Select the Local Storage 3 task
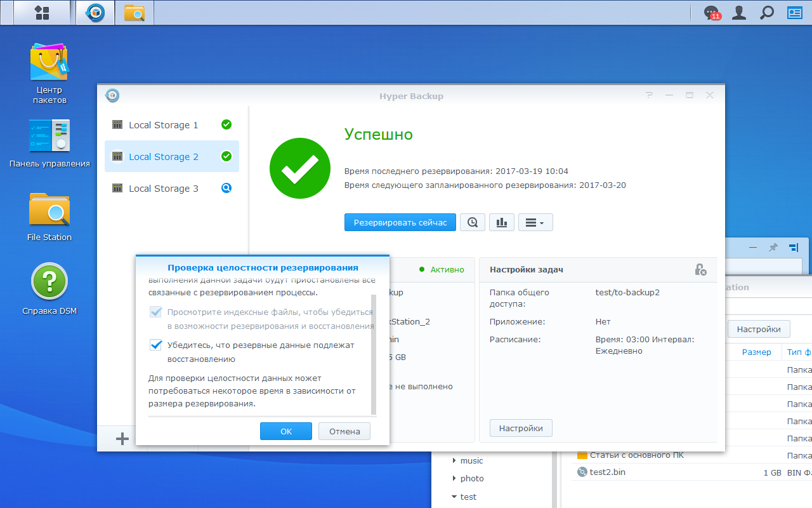The height and width of the screenshot is (508, 812). click(172, 189)
